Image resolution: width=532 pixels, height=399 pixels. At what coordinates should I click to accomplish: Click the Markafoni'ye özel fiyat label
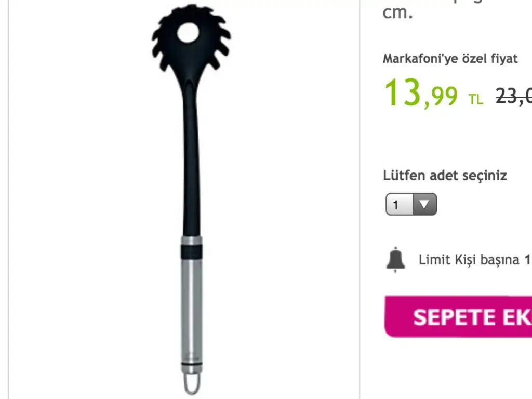[450, 59]
